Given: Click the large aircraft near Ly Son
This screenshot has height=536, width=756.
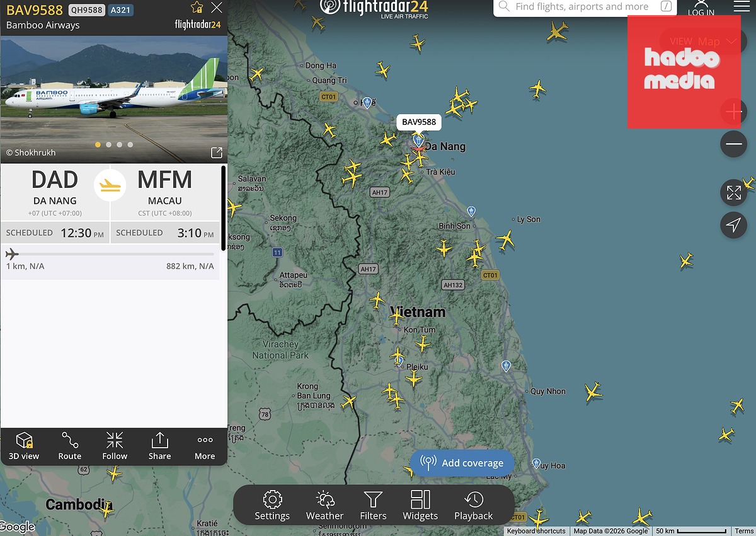Looking at the screenshot, I should click(x=505, y=239).
